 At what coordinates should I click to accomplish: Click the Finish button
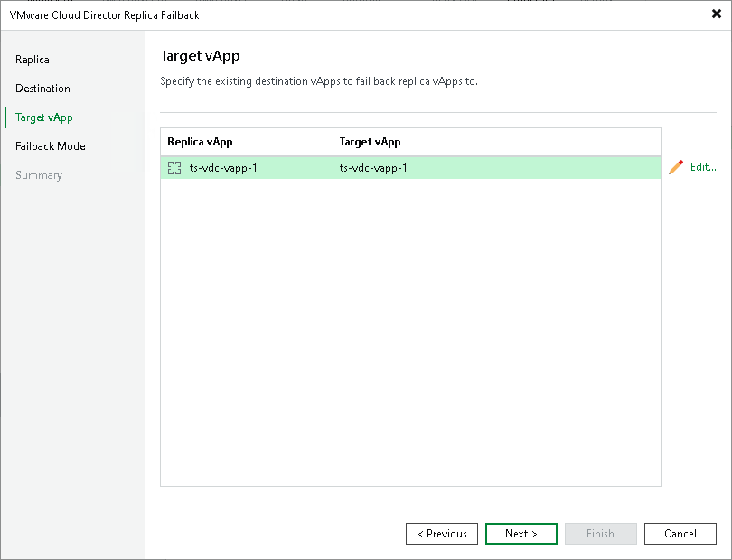(x=600, y=534)
